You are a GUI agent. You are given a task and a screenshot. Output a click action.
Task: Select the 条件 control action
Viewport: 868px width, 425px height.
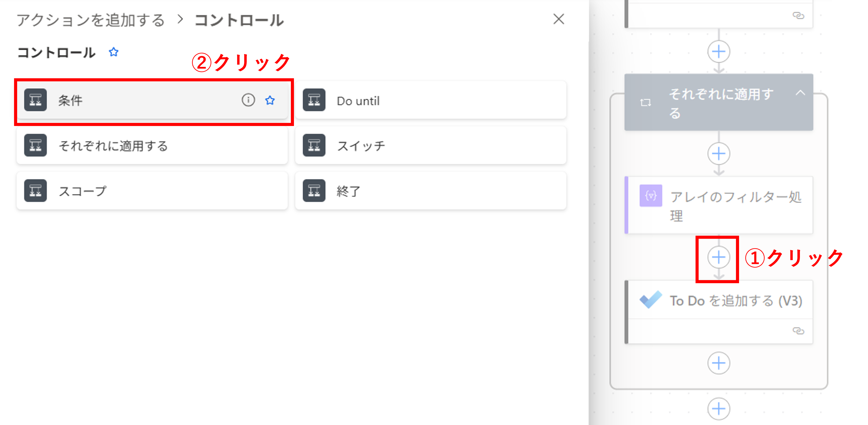pos(152,100)
